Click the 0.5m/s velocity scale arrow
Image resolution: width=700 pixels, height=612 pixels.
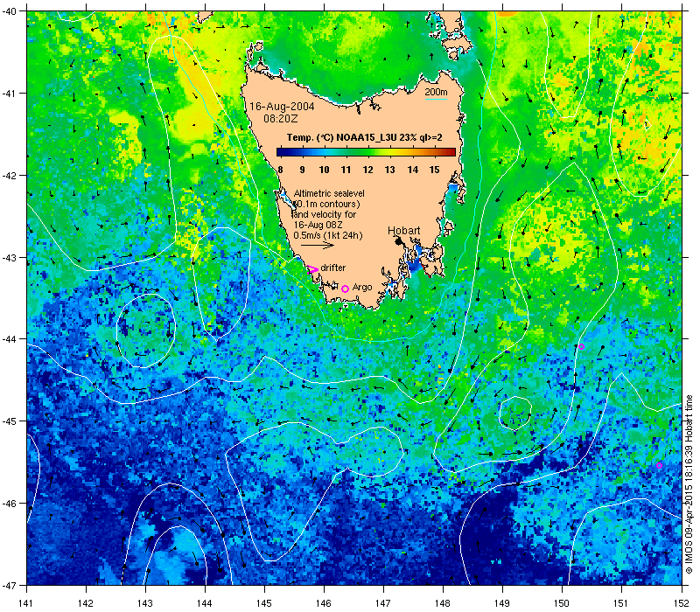pos(318,245)
